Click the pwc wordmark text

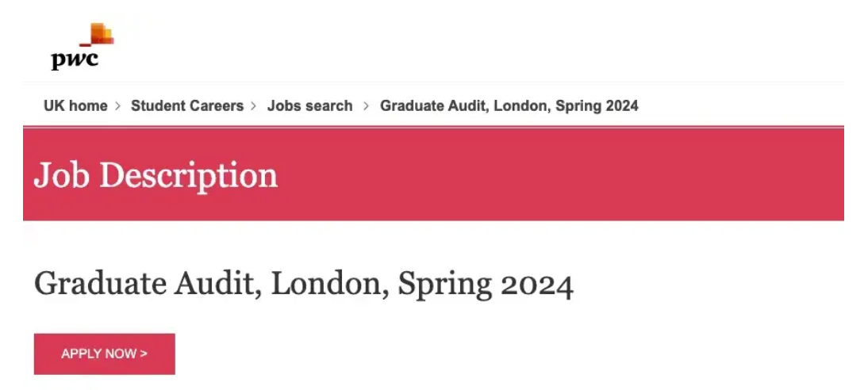[75, 59]
